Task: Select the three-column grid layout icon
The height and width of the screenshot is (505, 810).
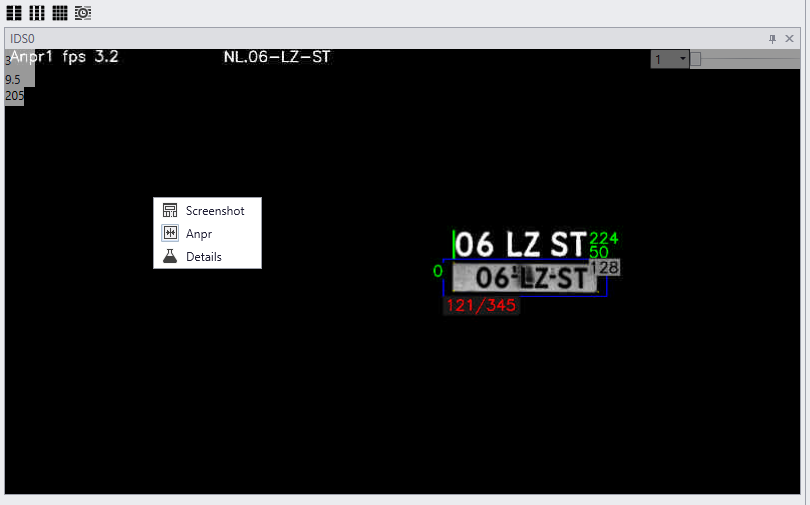Action: [37, 13]
